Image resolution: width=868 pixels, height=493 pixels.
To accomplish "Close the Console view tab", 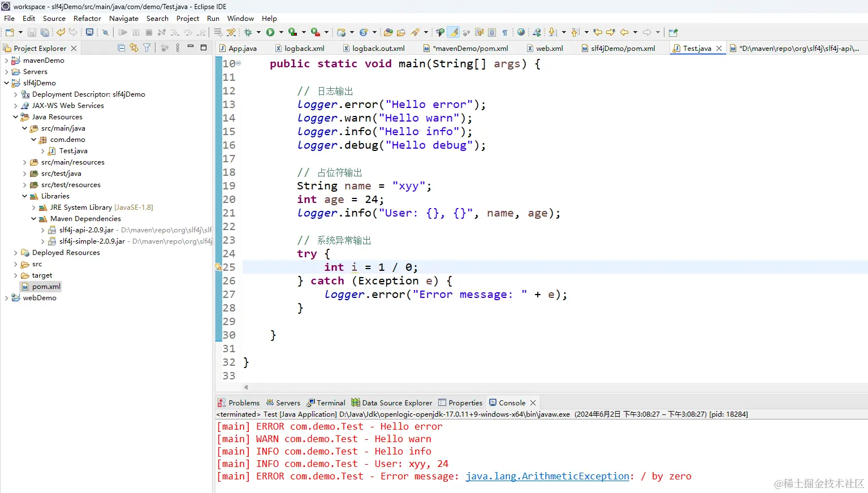I will click(x=533, y=403).
